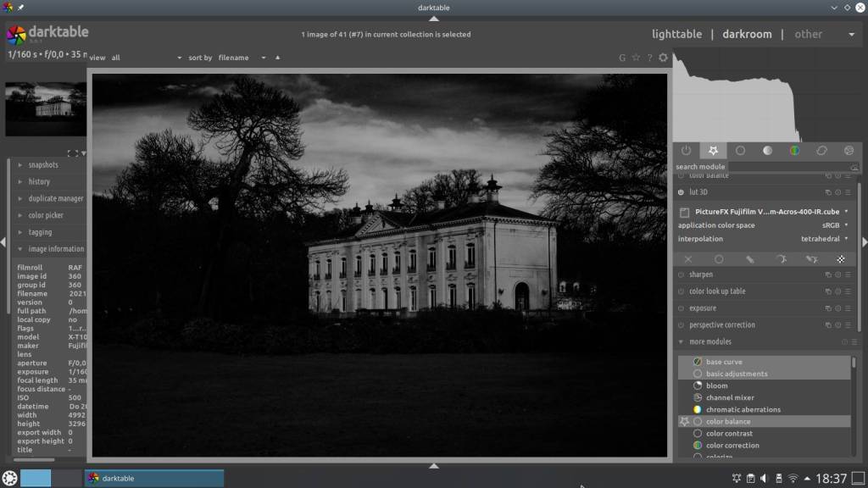Open the effects module group tab

click(x=849, y=151)
